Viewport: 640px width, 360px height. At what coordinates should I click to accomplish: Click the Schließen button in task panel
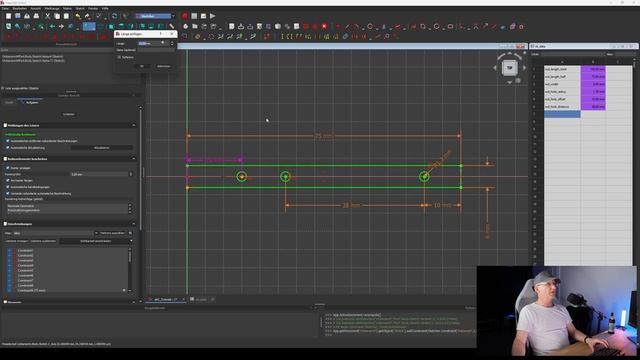pyautogui.click(x=69, y=114)
